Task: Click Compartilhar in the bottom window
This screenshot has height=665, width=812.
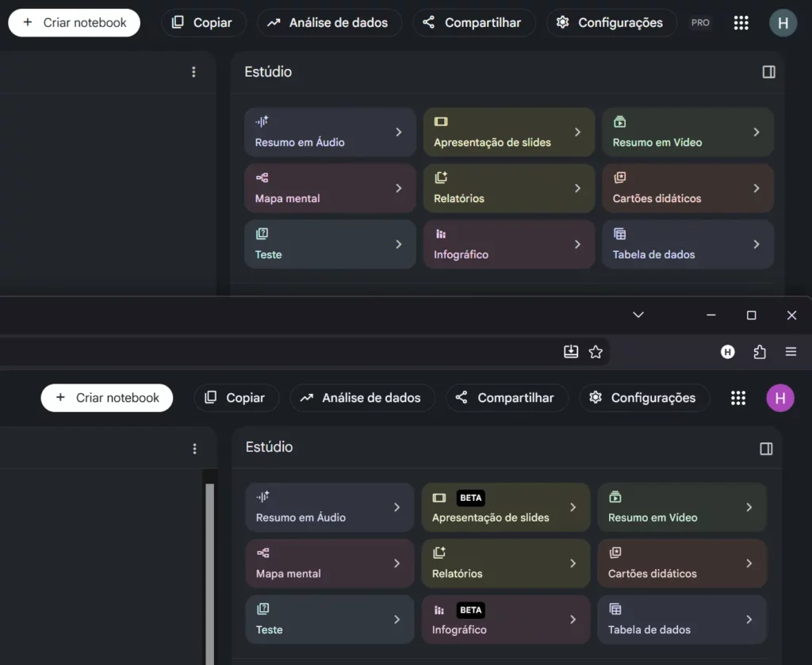Action: [507, 398]
